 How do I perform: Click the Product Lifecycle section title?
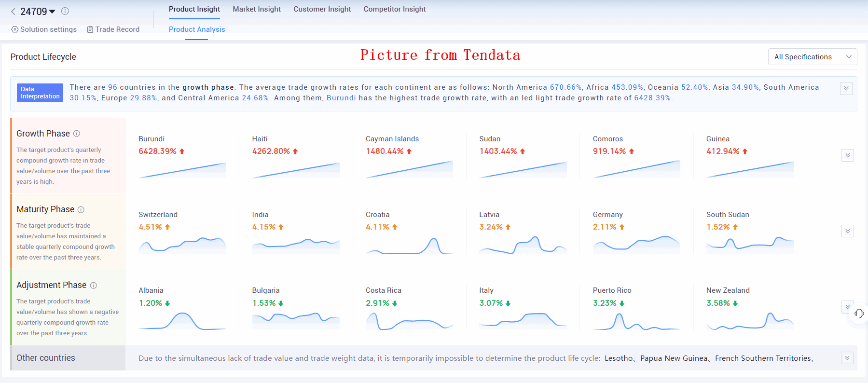(43, 57)
